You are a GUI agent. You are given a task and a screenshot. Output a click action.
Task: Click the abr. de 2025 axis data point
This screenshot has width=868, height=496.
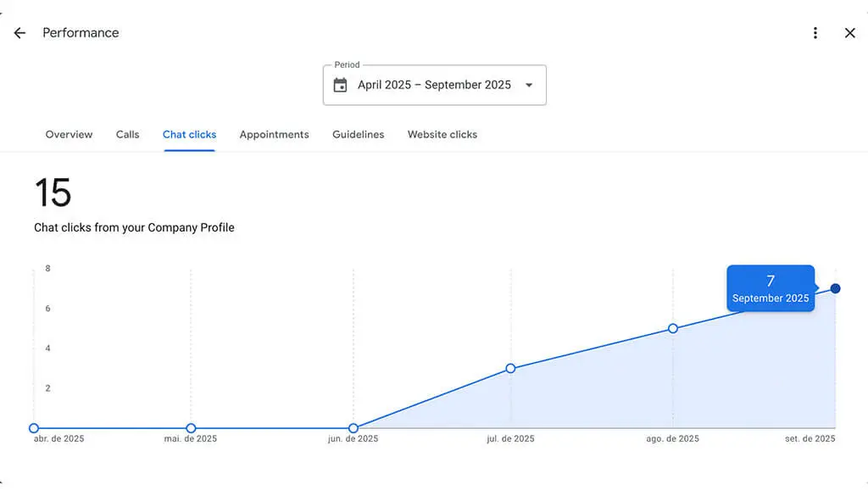pyautogui.click(x=34, y=428)
